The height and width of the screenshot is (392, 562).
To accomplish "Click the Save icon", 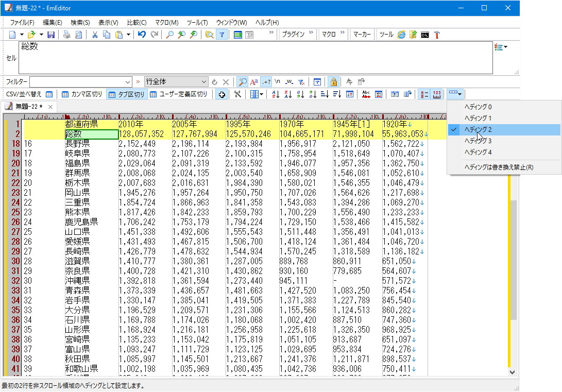I will click(x=52, y=33).
